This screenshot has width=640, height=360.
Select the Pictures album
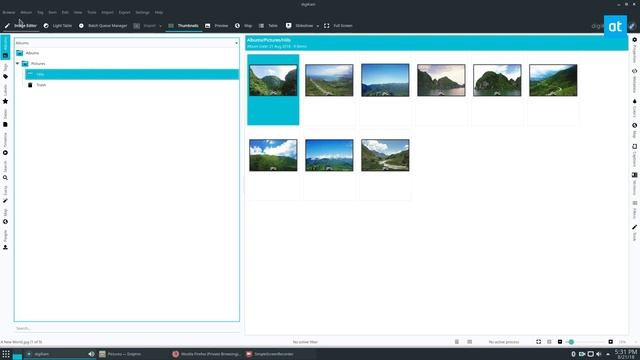pos(38,64)
